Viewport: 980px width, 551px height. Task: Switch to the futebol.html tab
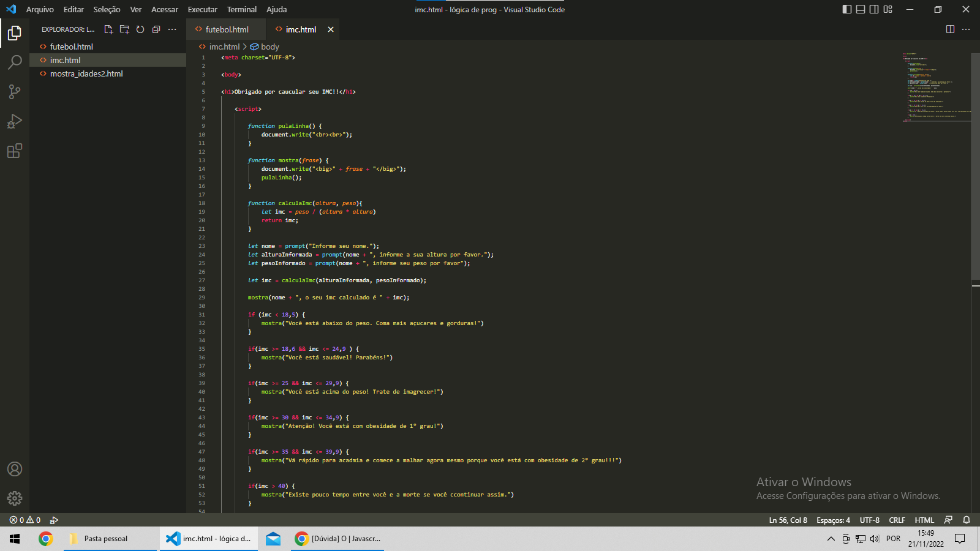click(226, 29)
